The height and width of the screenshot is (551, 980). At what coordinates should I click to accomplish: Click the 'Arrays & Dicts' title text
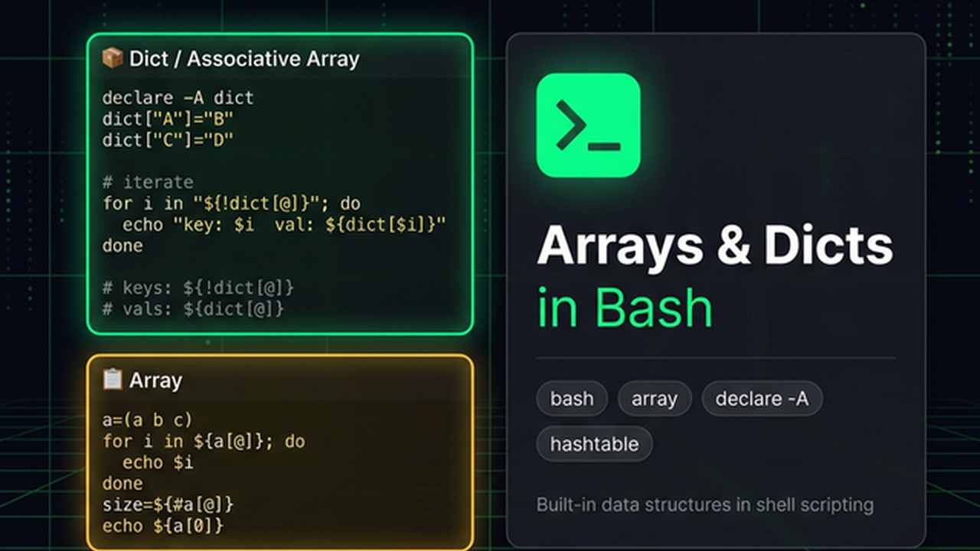coord(716,246)
